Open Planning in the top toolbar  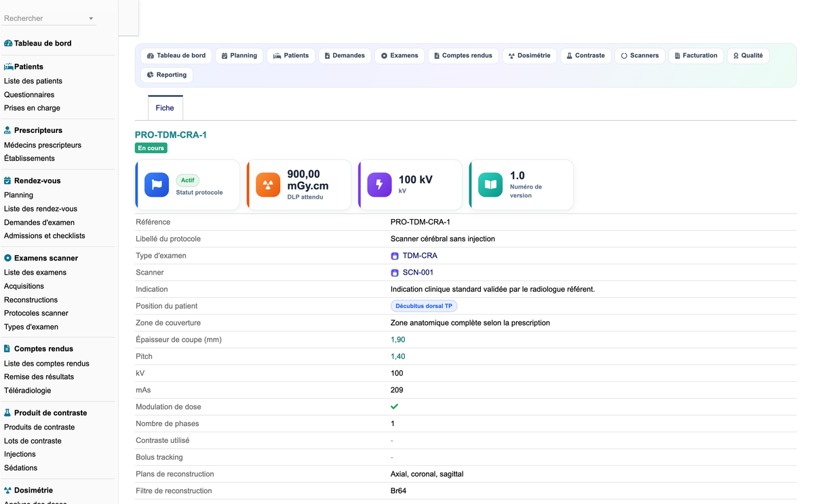[x=239, y=56]
